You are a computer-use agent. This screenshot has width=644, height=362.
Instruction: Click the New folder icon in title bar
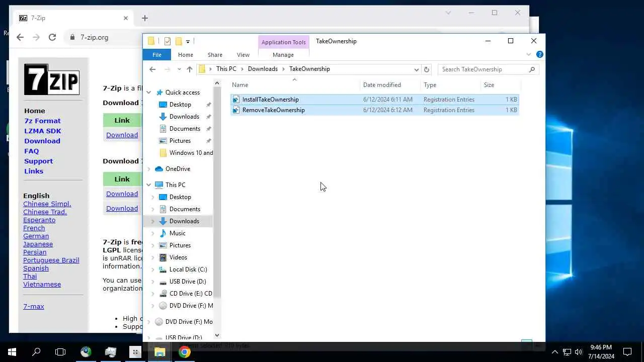pos(178,41)
